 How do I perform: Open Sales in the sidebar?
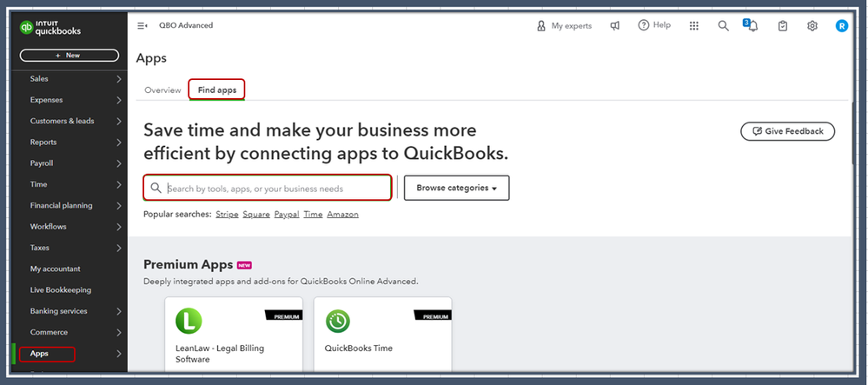(x=39, y=79)
